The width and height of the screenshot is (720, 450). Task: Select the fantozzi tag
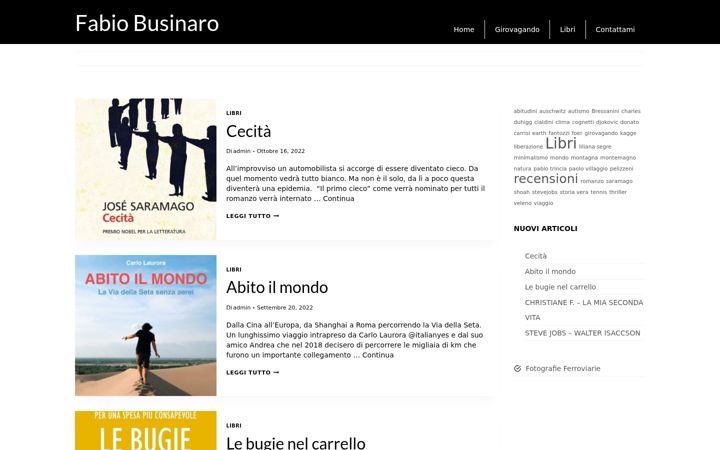click(x=559, y=133)
